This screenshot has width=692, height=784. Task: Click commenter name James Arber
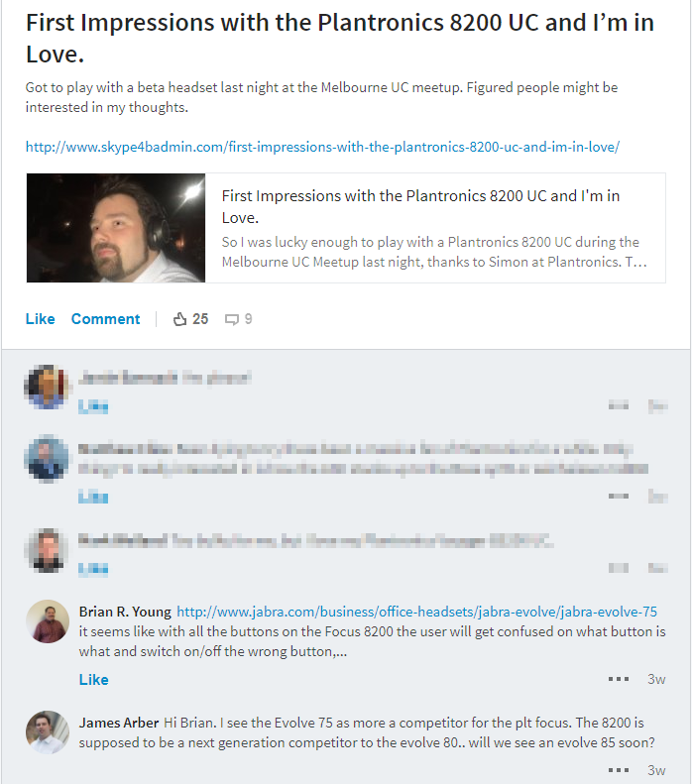click(x=119, y=723)
